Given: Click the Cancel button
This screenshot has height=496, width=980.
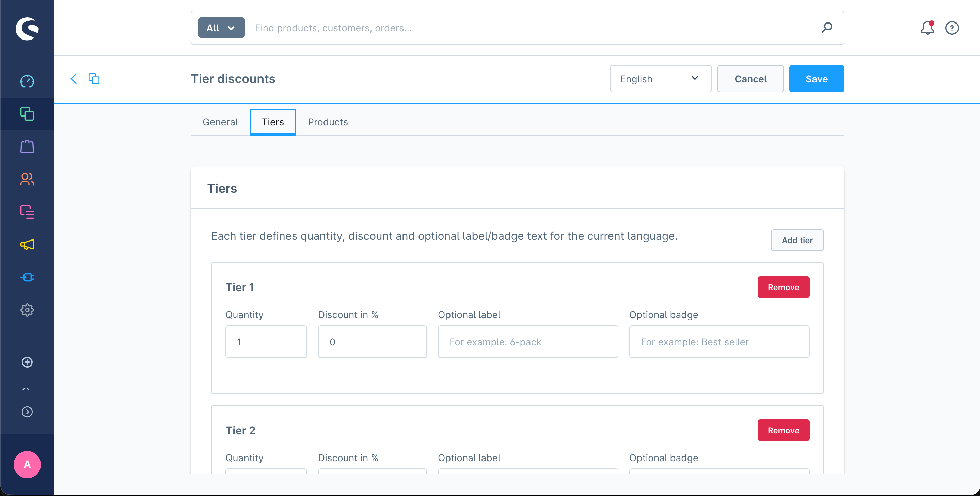Looking at the screenshot, I should click(x=750, y=79).
